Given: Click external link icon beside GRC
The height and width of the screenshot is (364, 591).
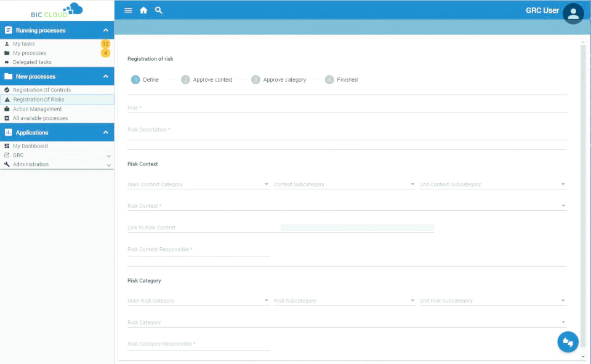Looking at the screenshot, I should point(7,155).
